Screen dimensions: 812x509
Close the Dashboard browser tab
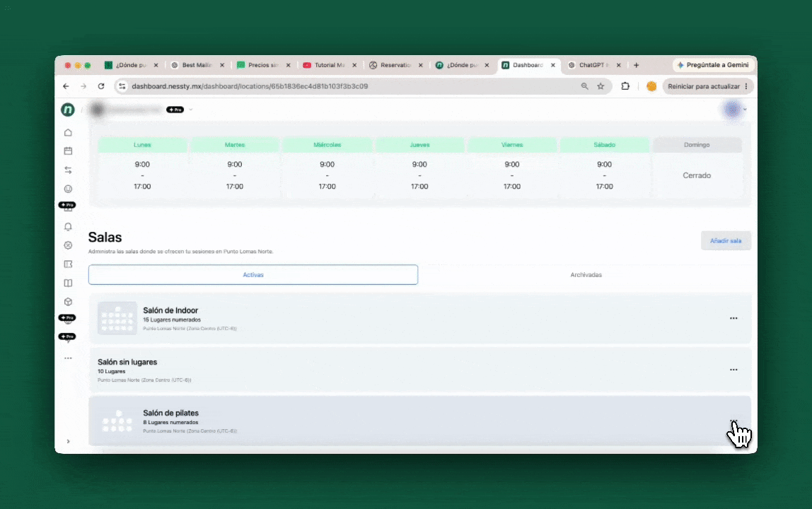point(553,65)
